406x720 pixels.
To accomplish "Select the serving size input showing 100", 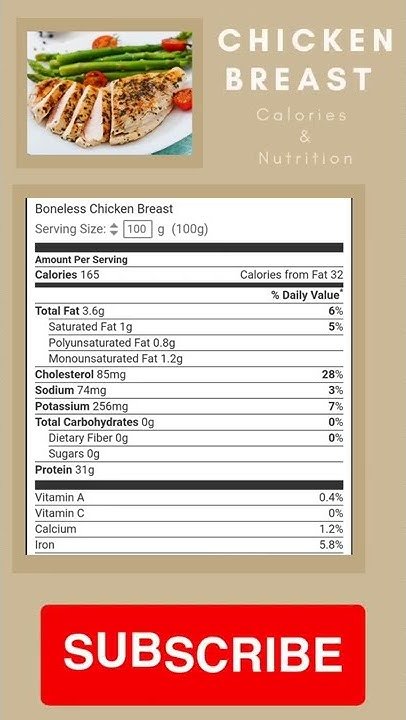I will (x=137, y=229).
